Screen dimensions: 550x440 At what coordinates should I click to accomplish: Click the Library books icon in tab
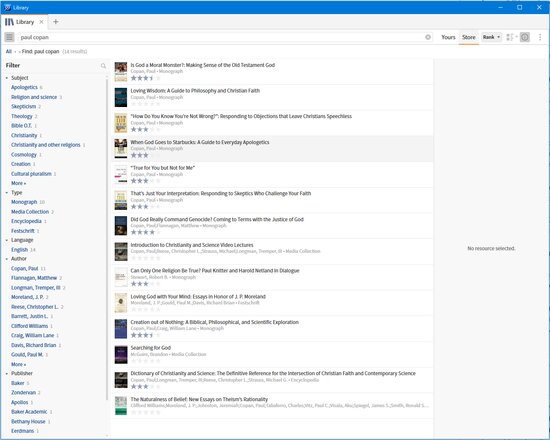[9, 22]
